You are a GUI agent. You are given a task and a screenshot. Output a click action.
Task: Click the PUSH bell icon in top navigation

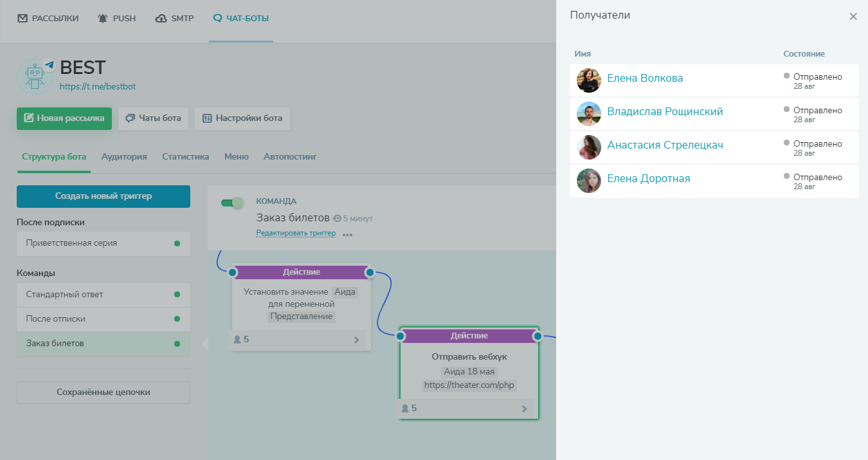103,19
